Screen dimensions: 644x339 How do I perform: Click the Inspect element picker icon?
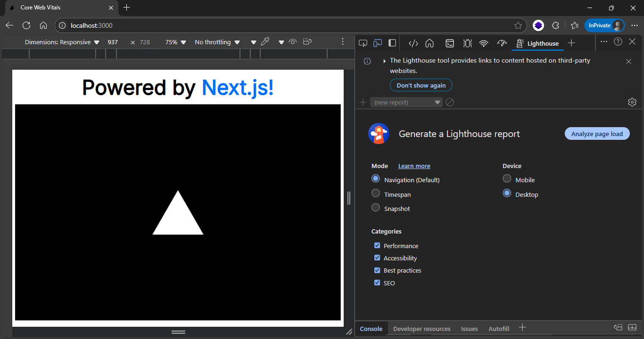pos(363,43)
